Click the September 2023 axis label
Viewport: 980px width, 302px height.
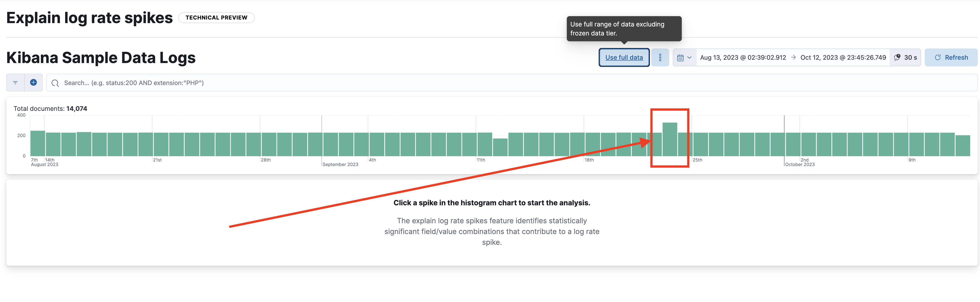click(340, 164)
